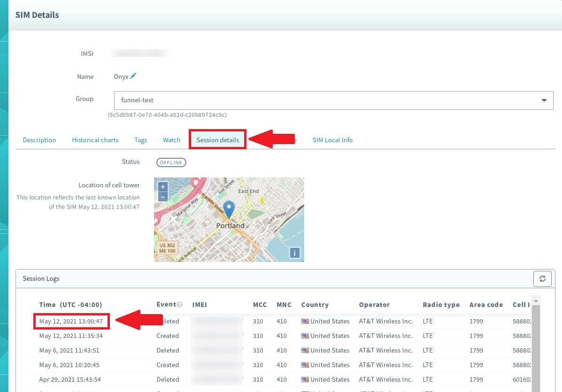Sort by Time (UTC -04:00) column
The width and height of the screenshot is (562, 392).
tap(70, 305)
